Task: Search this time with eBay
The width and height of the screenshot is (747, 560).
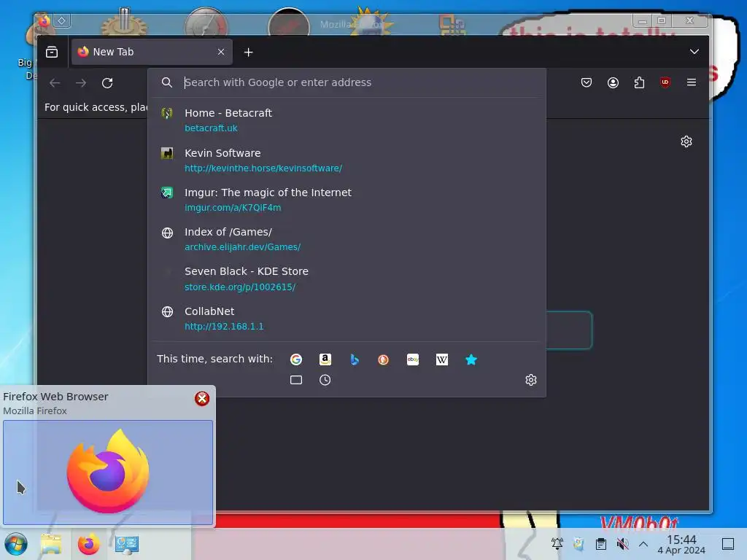Action: point(413,359)
